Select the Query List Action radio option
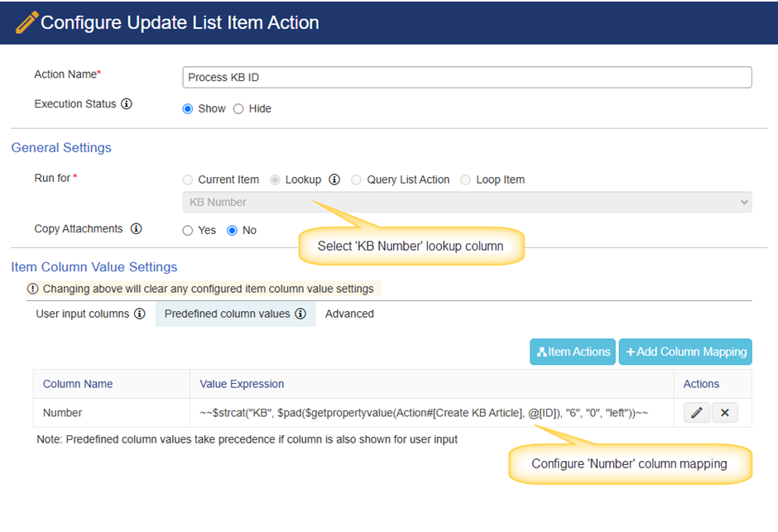 356,180
